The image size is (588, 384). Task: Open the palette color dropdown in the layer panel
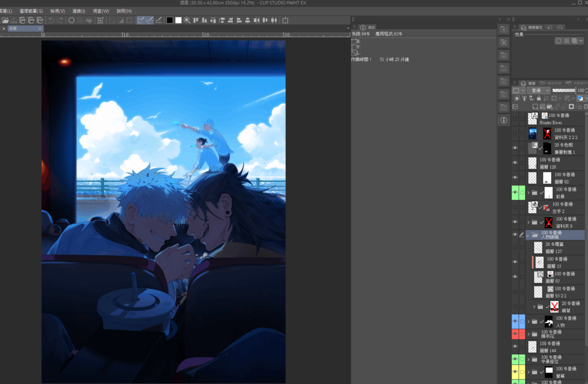click(520, 90)
